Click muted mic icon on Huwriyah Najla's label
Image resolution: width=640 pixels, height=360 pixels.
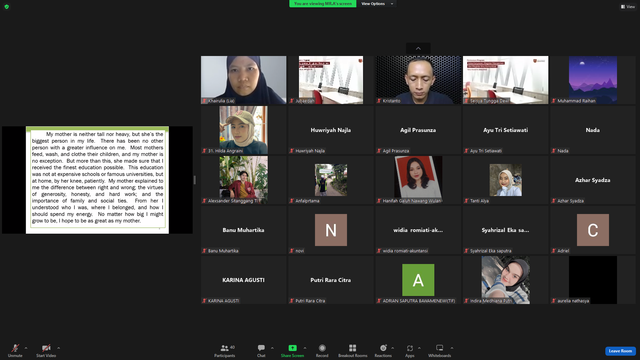pos(292,151)
